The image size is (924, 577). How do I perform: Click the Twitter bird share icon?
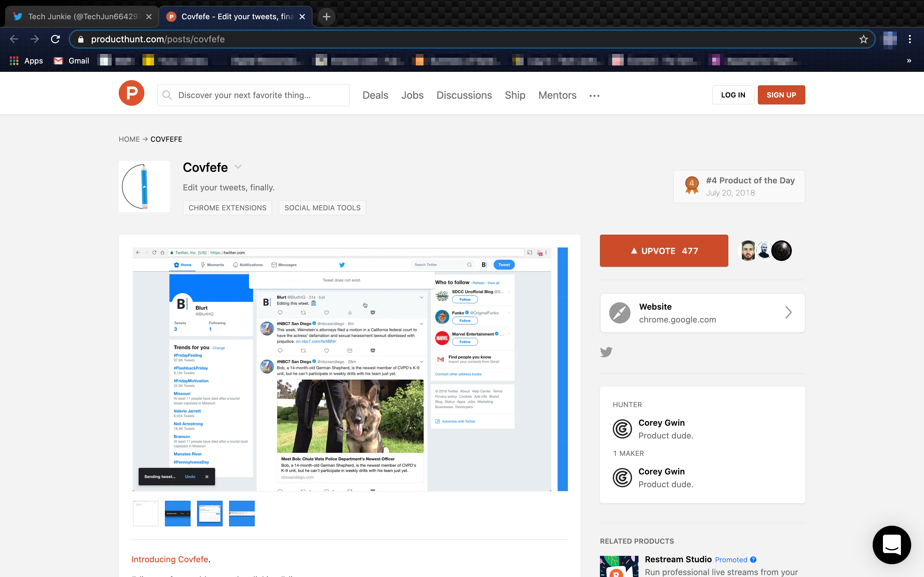click(x=606, y=351)
